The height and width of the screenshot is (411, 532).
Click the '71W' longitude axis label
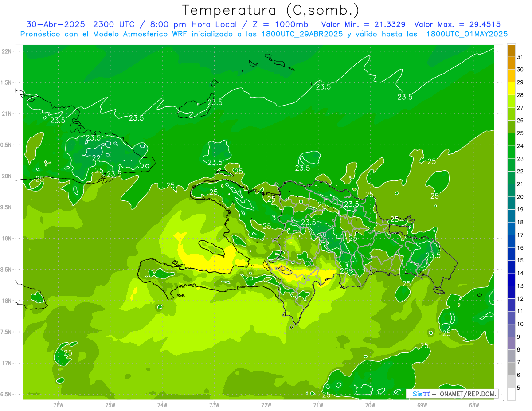[x=318, y=405]
